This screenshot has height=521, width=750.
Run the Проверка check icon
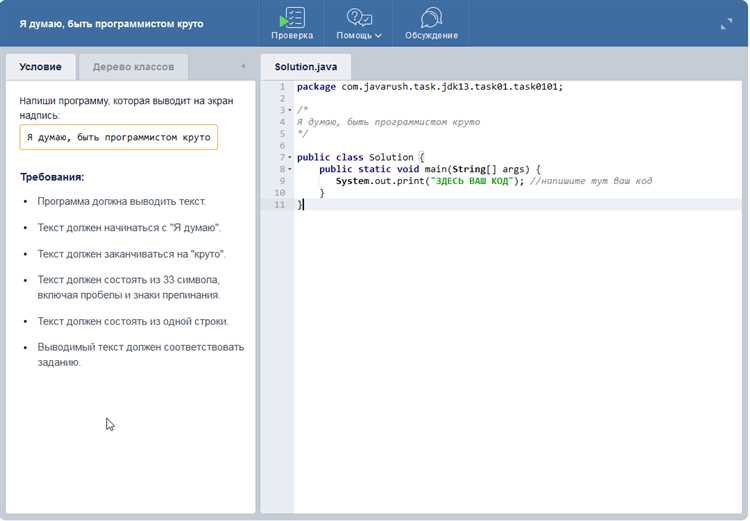[292, 18]
